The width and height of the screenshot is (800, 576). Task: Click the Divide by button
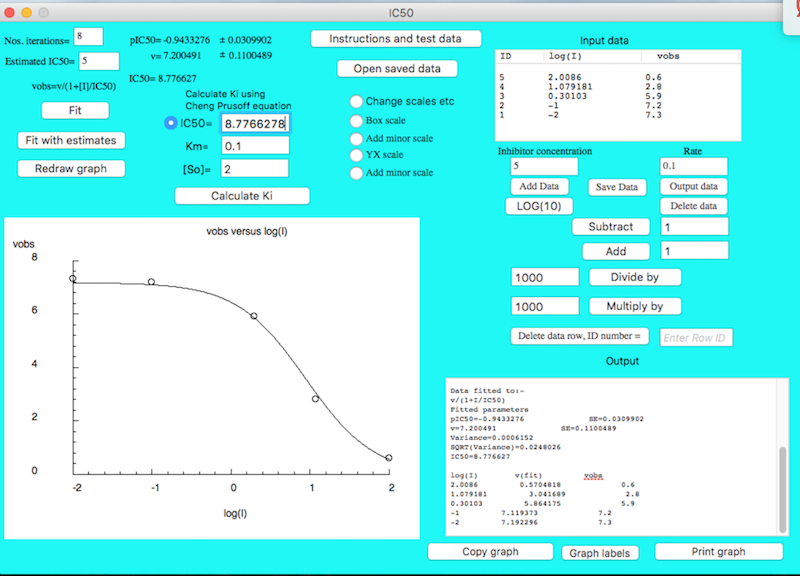(635, 277)
